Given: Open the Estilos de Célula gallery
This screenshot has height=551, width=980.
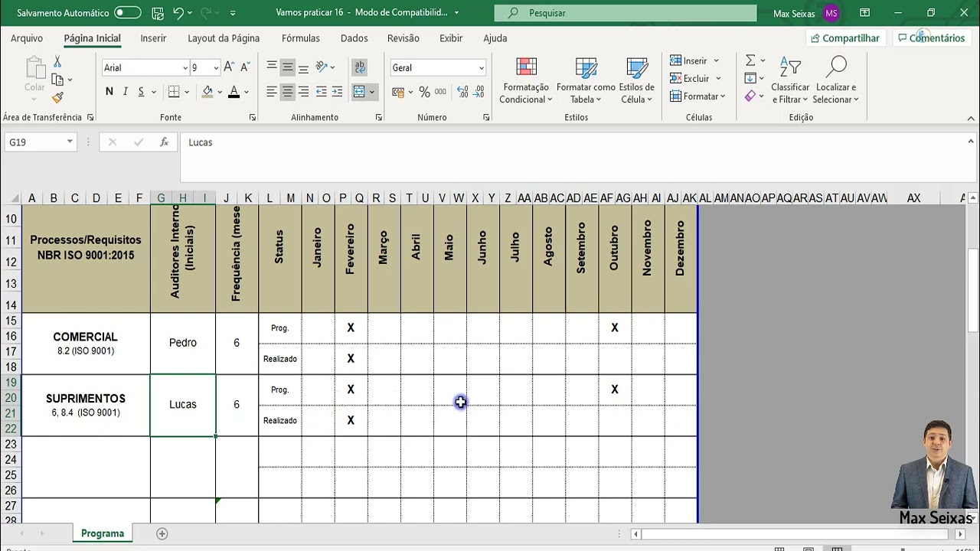Looking at the screenshot, I should pyautogui.click(x=636, y=80).
